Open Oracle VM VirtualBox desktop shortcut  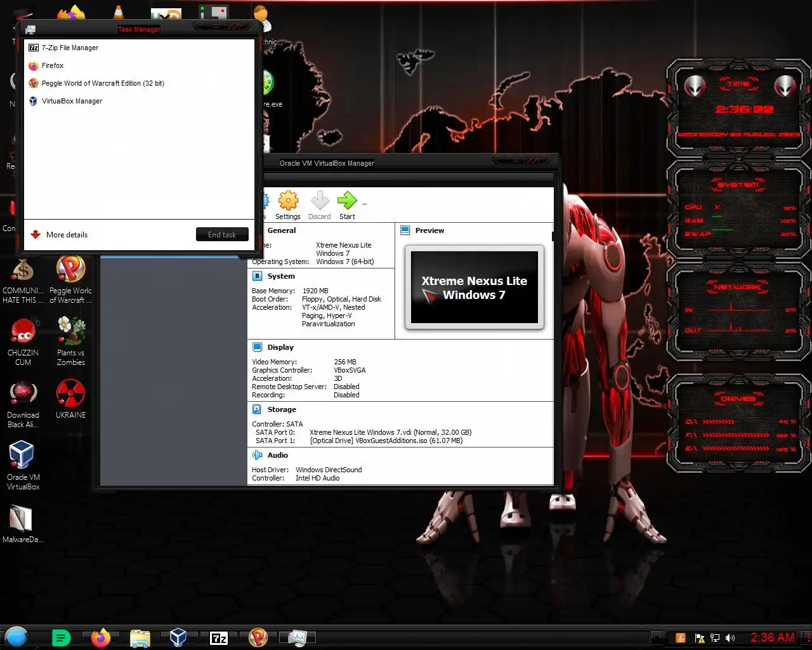[23, 466]
